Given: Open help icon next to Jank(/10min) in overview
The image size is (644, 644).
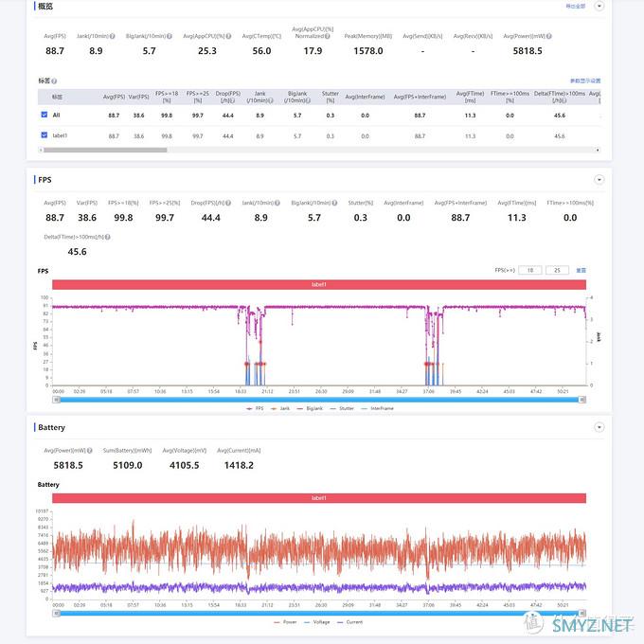Looking at the screenshot, I should pyautogui.click(x=113, y=36).
